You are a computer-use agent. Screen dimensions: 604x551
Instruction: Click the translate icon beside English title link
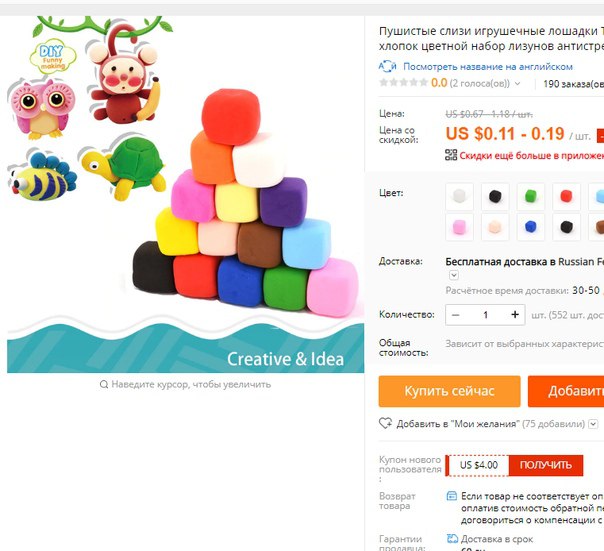pyautogui.click(x=387, y=67)
